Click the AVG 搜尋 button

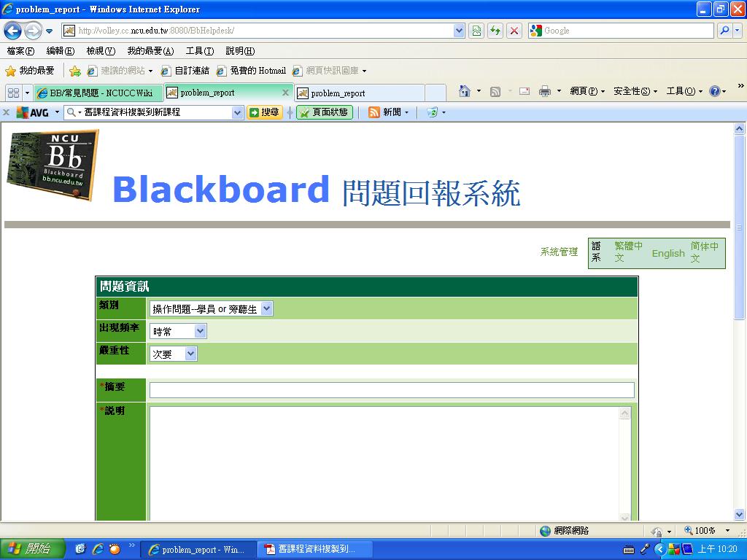[265, 112]
